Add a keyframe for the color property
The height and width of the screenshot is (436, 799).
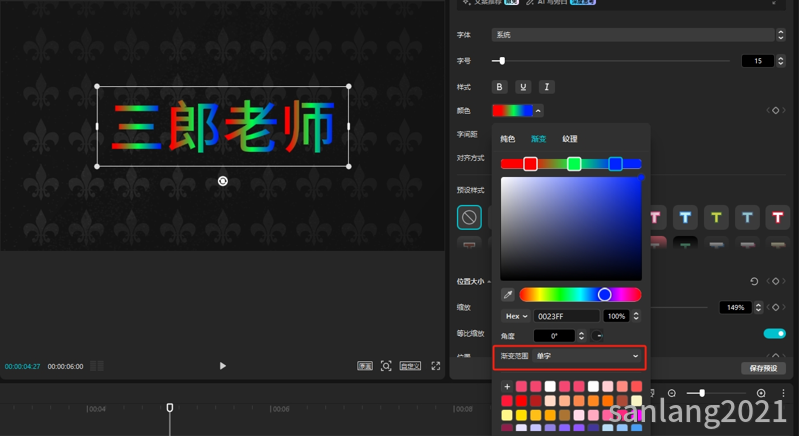(x=775, y=110)
